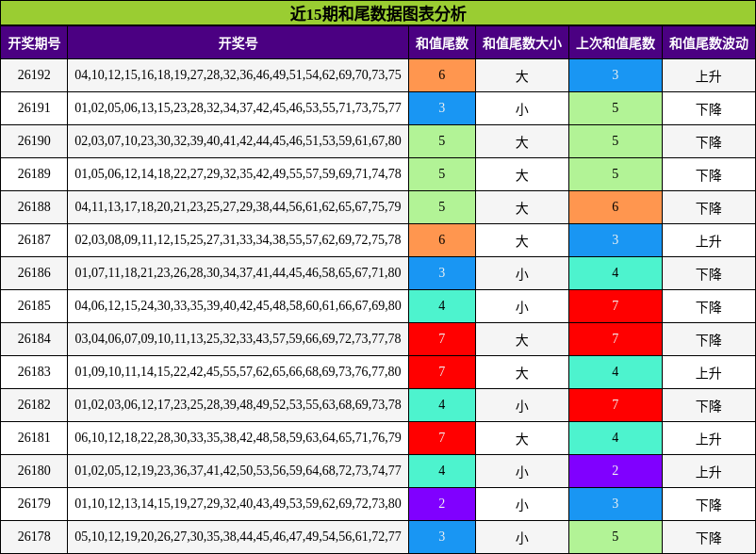This screenshot has width=756, height=554.
Task: Click draw numbers of row 26186
Action: tap(238, 272)
